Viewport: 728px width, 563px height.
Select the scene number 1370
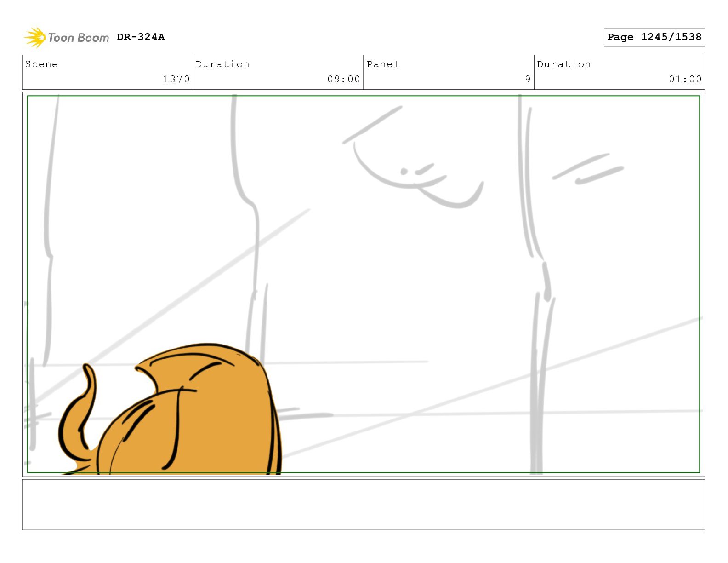tap(176, 79)
